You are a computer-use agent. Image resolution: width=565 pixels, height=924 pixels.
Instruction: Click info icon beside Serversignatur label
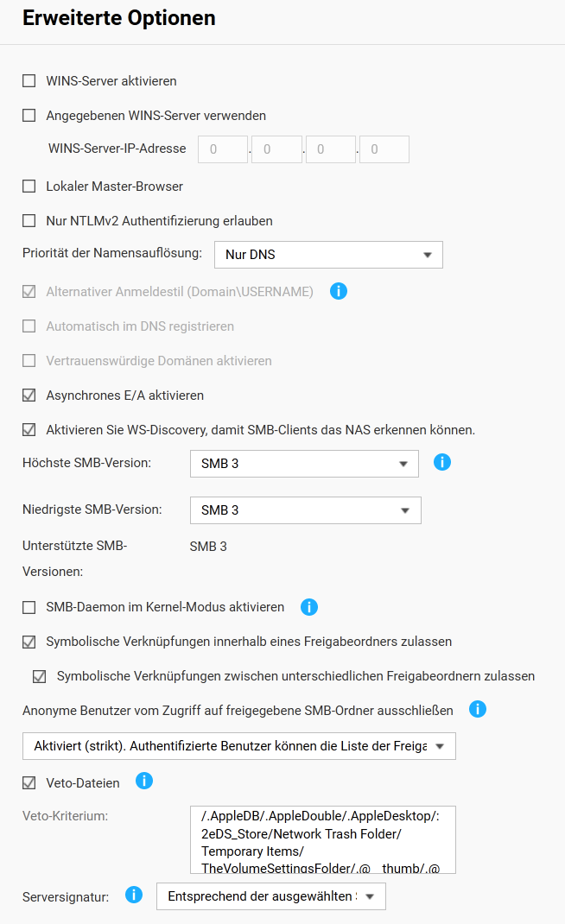(x=134, y=895)
